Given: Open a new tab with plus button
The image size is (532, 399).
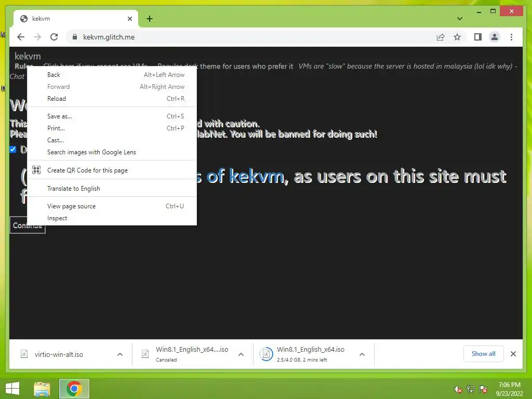Looking at the screenshot, I should click(150, 19).
